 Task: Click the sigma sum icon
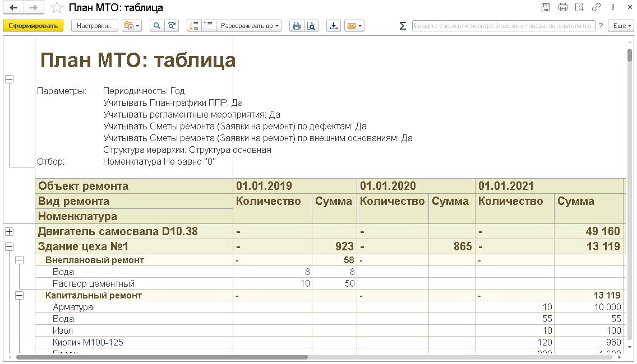pos(403,26)
